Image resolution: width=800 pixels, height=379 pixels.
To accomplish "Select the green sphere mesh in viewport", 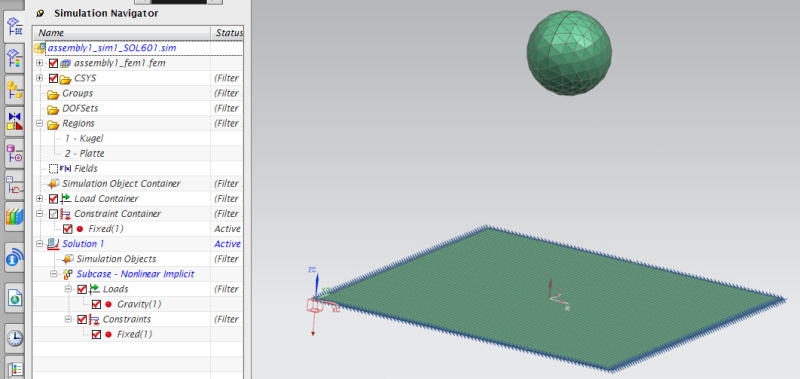I will (569, 53).
